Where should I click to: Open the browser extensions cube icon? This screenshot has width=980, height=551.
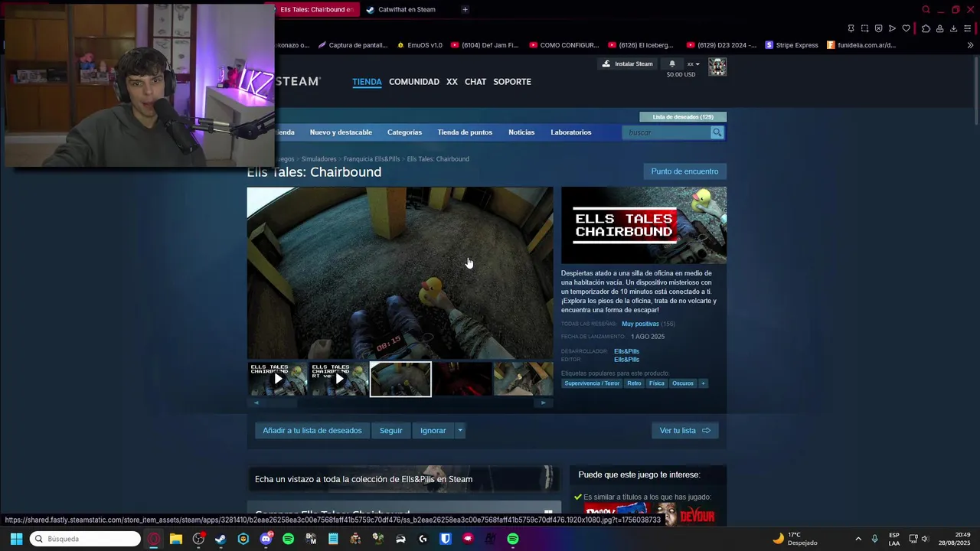tap(926, 28)
